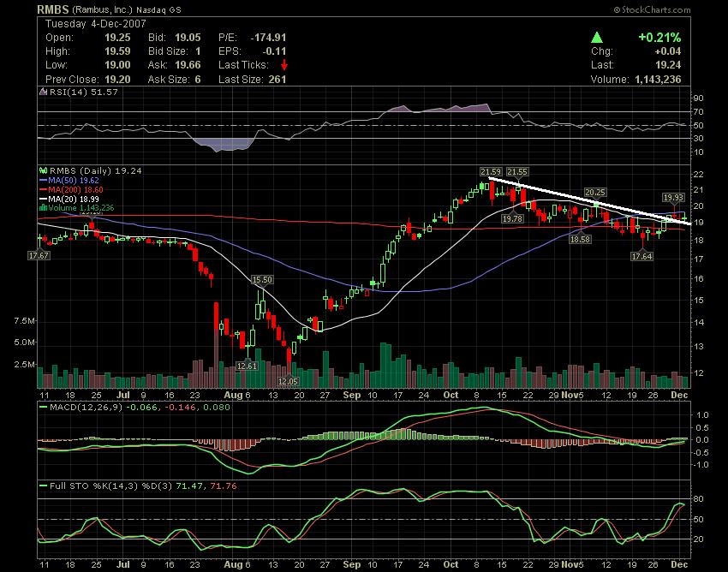Select the Bid value 19.05
Viewport: 728px width, 572px height.
coord(188,38)
